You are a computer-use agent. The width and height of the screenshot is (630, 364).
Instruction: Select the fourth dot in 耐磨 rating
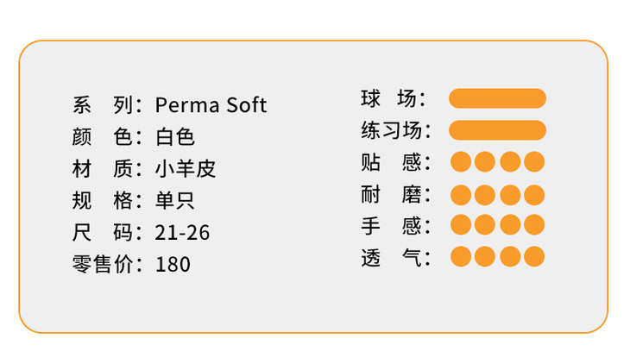click(x=534, y=194)
